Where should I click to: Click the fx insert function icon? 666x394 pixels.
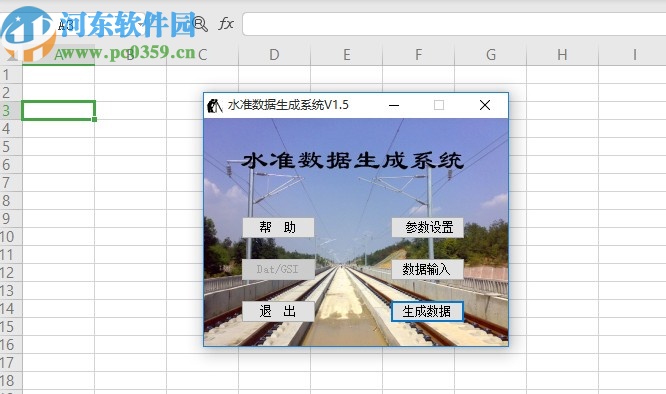226,23
